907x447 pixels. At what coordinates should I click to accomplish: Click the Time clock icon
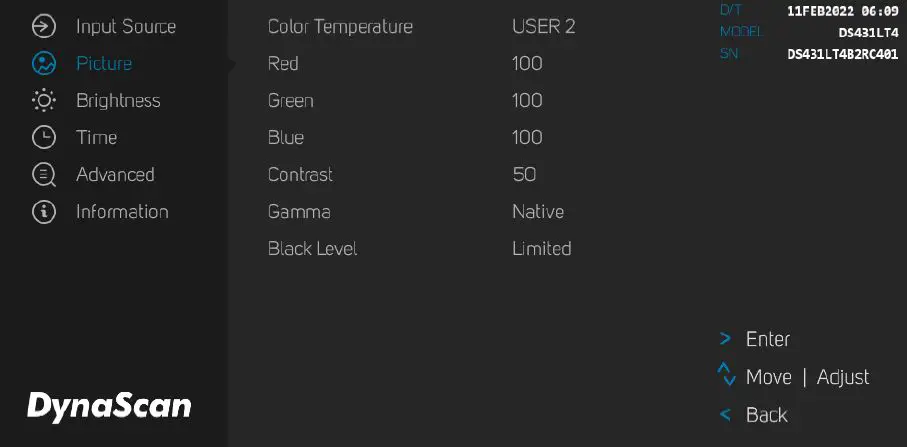[x=44, y=137]
